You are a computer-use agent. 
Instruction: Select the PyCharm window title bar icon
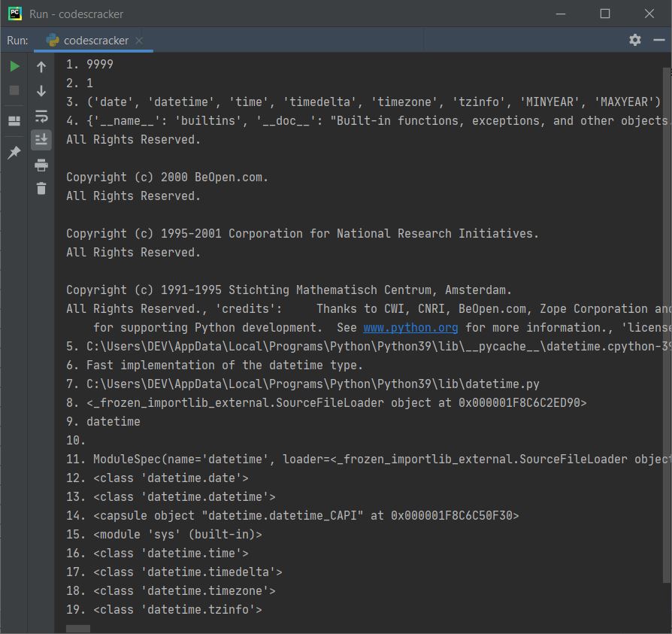pos(15,14)
